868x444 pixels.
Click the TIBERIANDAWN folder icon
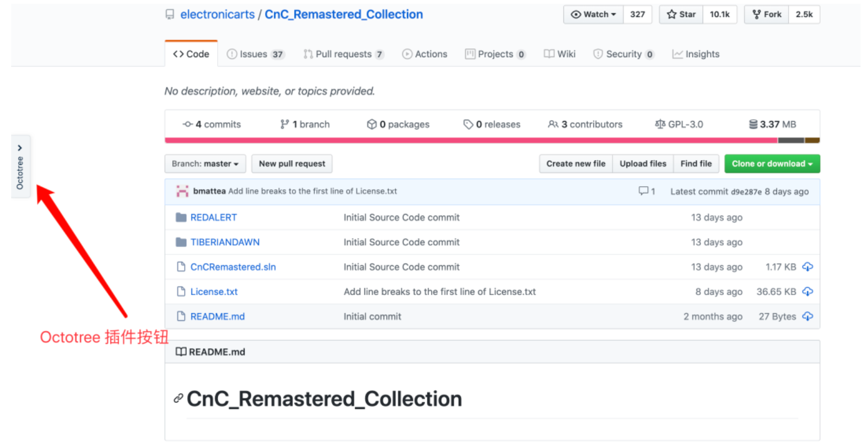[181, 242]
